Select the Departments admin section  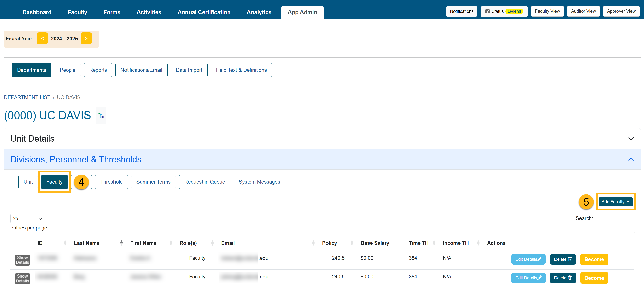point(32,70)
